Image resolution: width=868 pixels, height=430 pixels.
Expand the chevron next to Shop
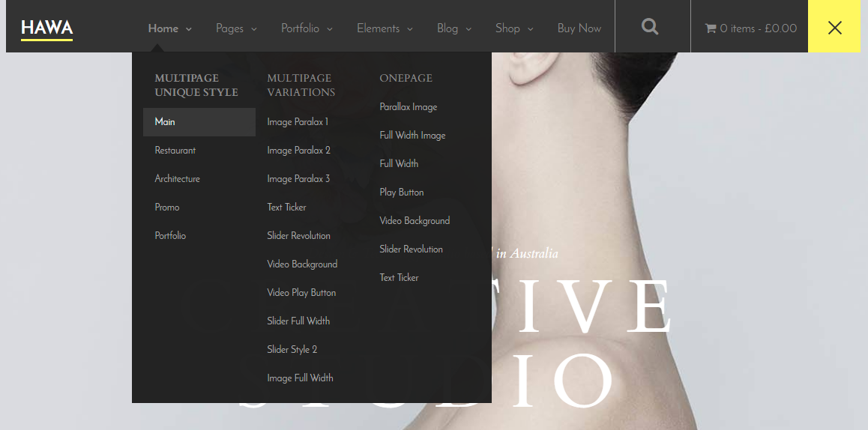531,29
